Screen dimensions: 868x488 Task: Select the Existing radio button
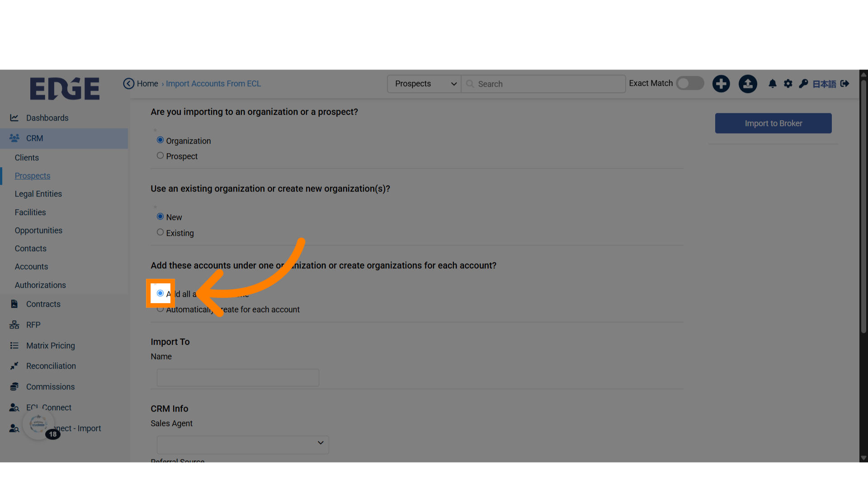point(160,232)
